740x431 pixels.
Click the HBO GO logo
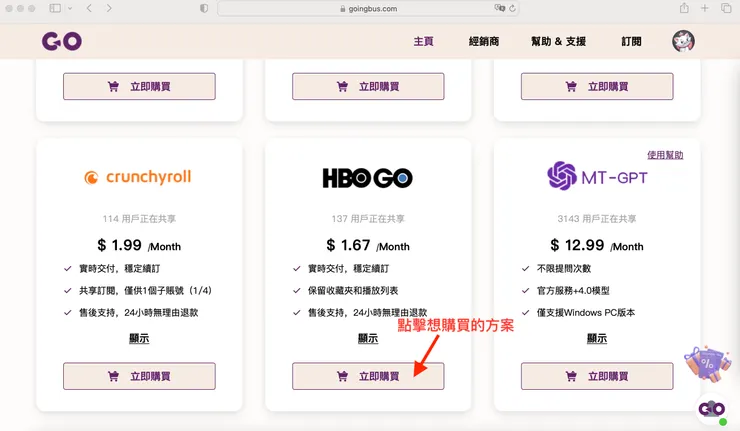tap(368, 178)
